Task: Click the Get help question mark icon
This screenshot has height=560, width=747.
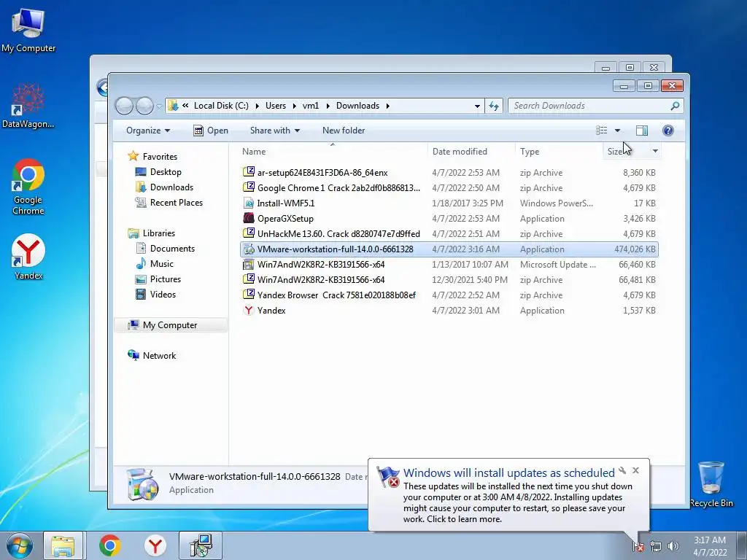Action: pos(668,131)
